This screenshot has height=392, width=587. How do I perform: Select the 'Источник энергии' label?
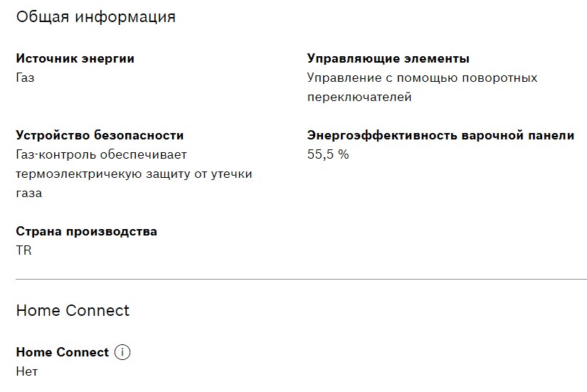75,59
